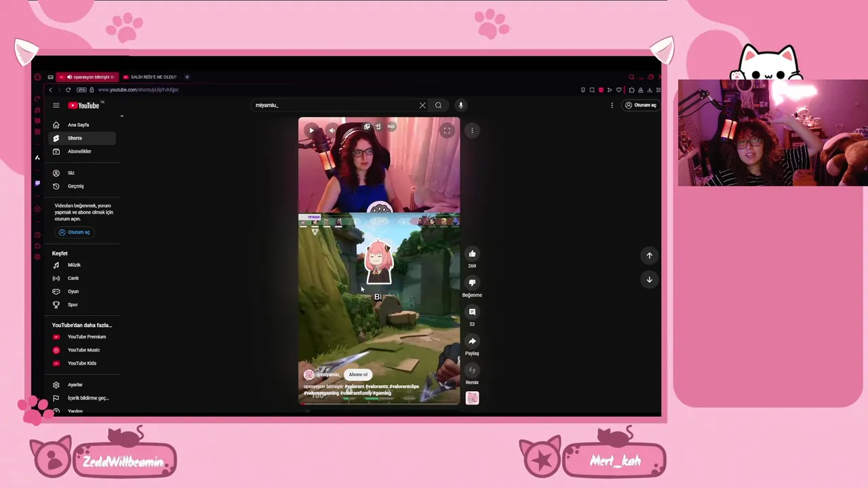Open browser downloads icon

pyautogui.click(x=649, y=89)
